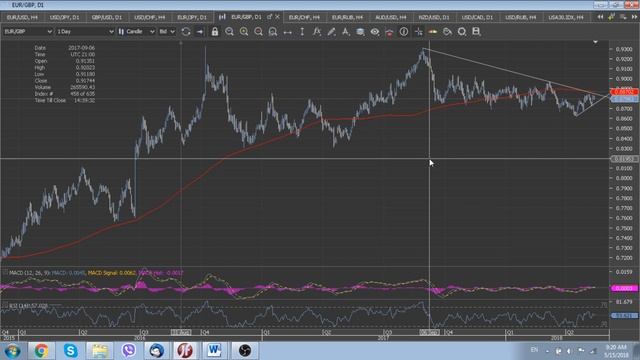Click the info circle icon
Viewport: 640px width, 360px height.
(x=404, y=31)
